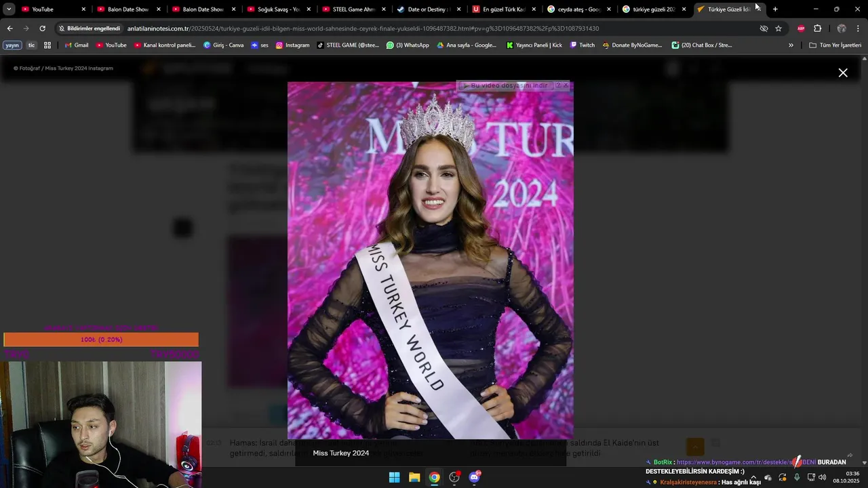
Task: Open the YouTube bookmark
Action: click(111, 45)
